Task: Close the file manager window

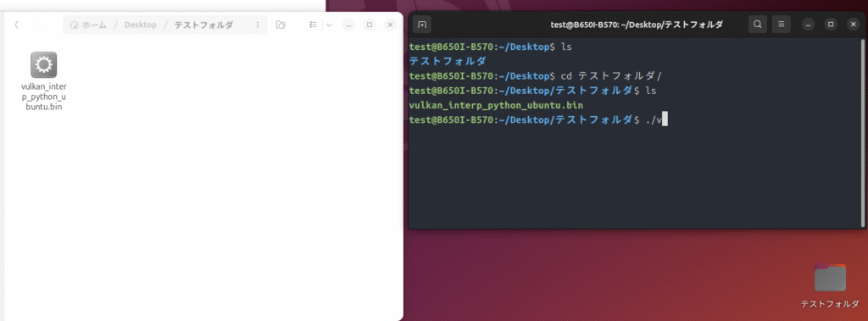Action: tap(391, 25)
